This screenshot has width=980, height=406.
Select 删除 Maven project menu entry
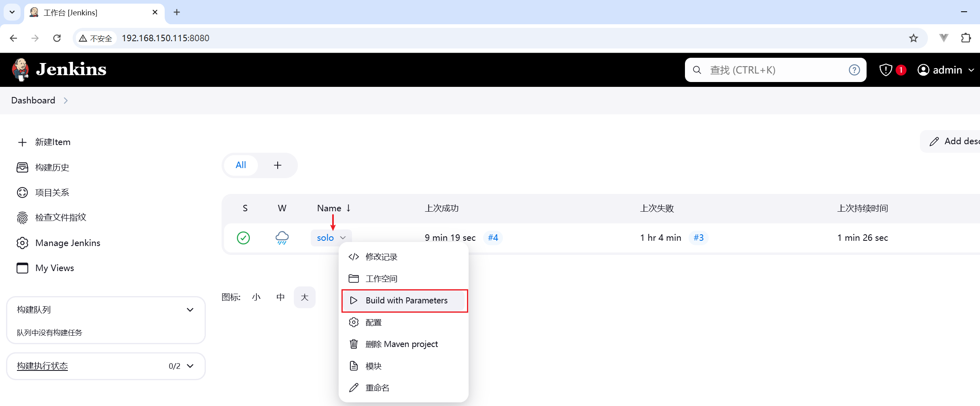point(404,344)
